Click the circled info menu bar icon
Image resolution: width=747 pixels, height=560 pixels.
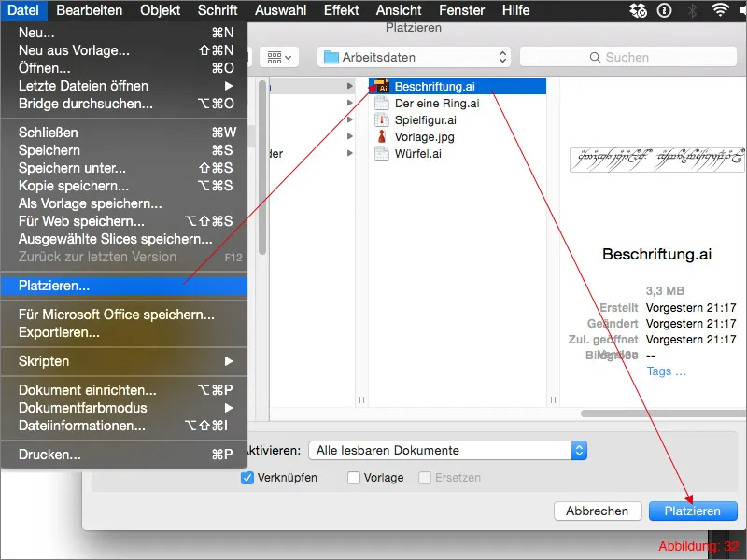tap(664, 10)
